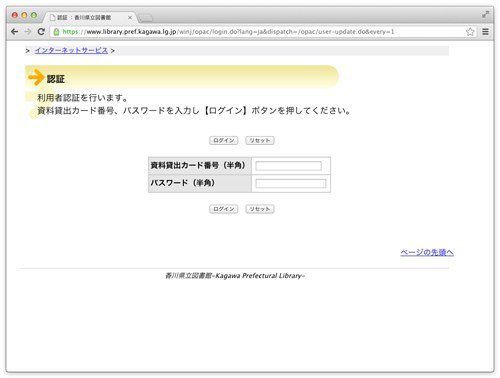Focus the 資料貸出カード番号 input field
The width and height of the screenshot is (500, 378).
click(289, 166)
